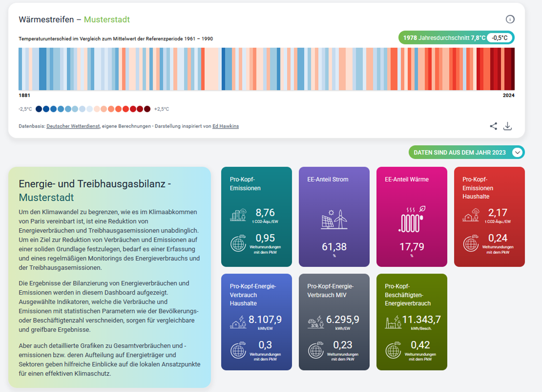Click the 1978 Jahresdurchschnitt badge

457,37
